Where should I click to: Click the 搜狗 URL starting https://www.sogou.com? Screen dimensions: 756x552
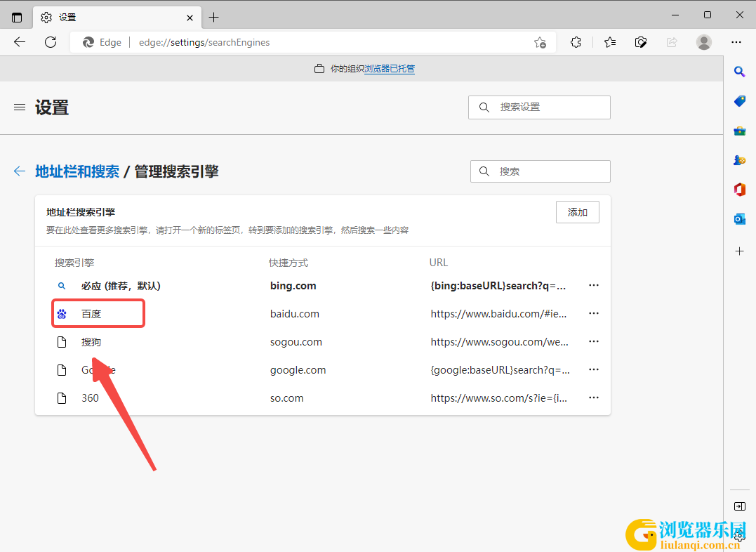click(x=500, y=342)
